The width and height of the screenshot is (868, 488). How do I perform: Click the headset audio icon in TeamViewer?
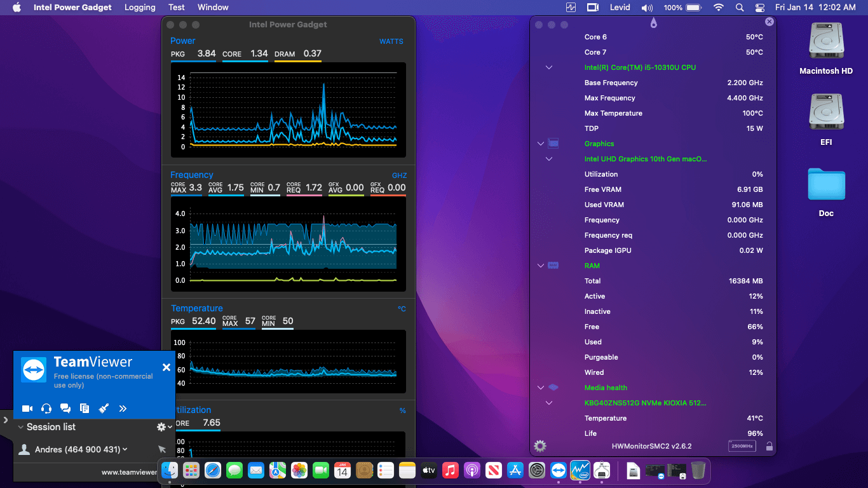pos(46,409)
